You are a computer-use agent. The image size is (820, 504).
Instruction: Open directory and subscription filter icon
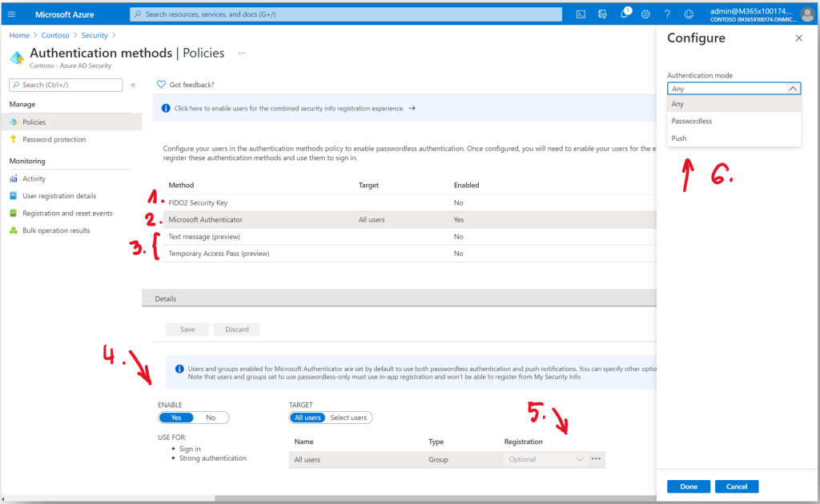point(602,14)
